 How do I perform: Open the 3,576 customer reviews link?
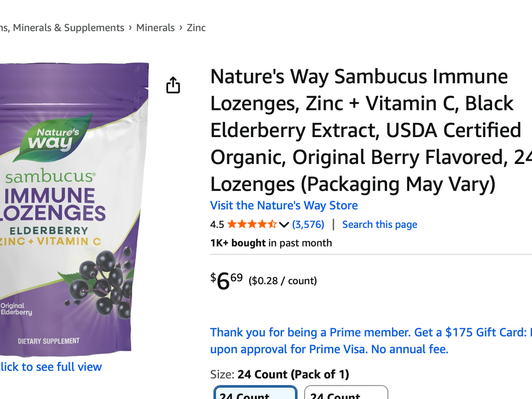tap(308, 224)
